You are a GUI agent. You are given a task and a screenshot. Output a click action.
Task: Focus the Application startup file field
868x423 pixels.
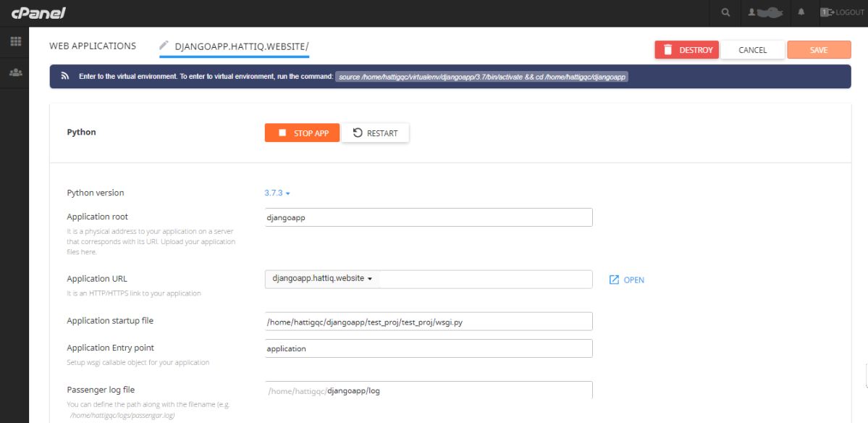(429, 322)
